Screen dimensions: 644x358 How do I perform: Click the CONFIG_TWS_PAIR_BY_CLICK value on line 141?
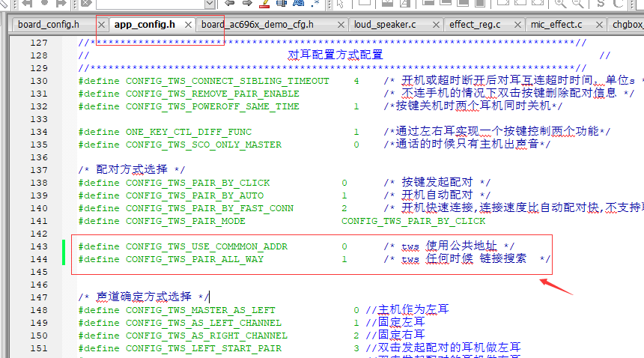[413, 221]
